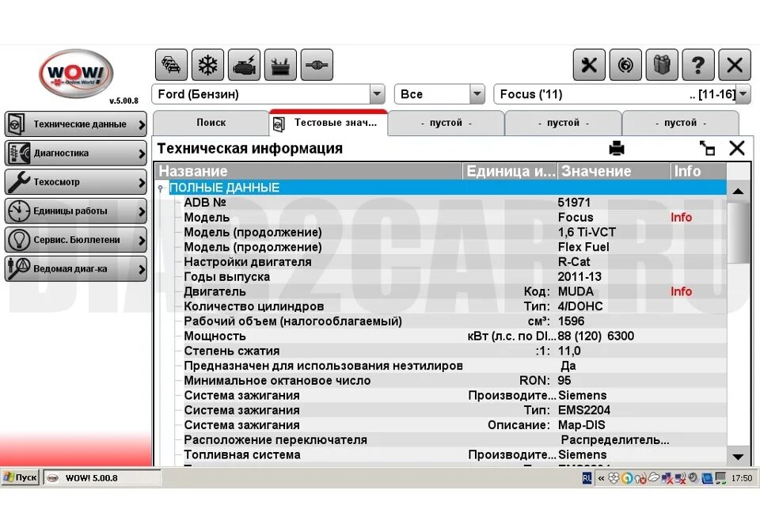Print the technical information table
Viewport: 760px width, 532px height.
(617, 148)
